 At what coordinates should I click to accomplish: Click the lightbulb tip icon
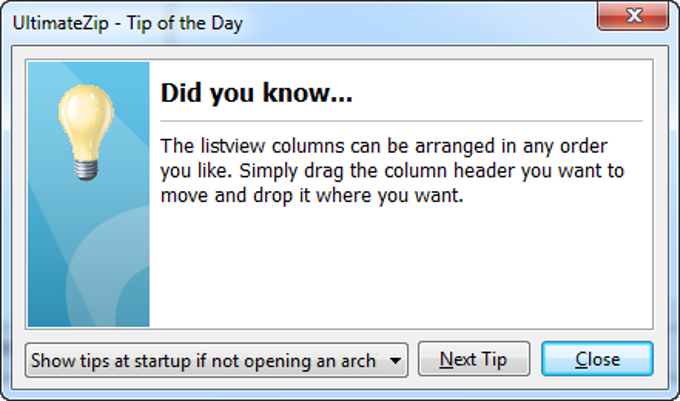tap(87, 131)
